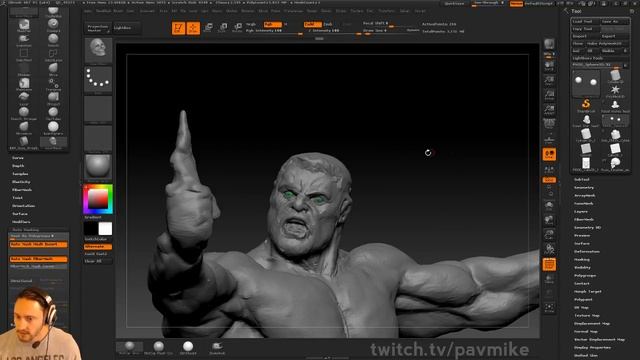
Task: Toggle the orange Zadd button
Action: (312, 24)
